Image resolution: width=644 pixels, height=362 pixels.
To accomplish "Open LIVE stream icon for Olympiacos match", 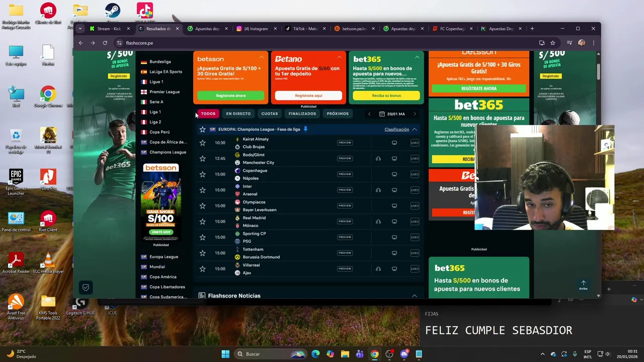I will coord(415,206).
